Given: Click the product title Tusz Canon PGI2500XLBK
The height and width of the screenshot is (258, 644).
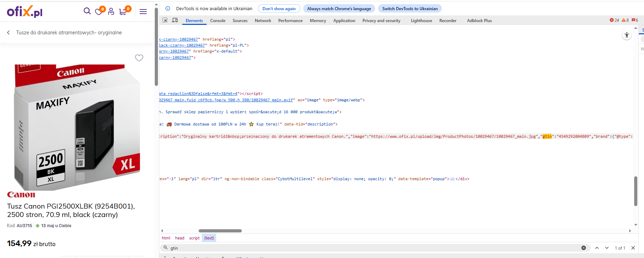Looking at the screenshot, I should coord(71,210).
